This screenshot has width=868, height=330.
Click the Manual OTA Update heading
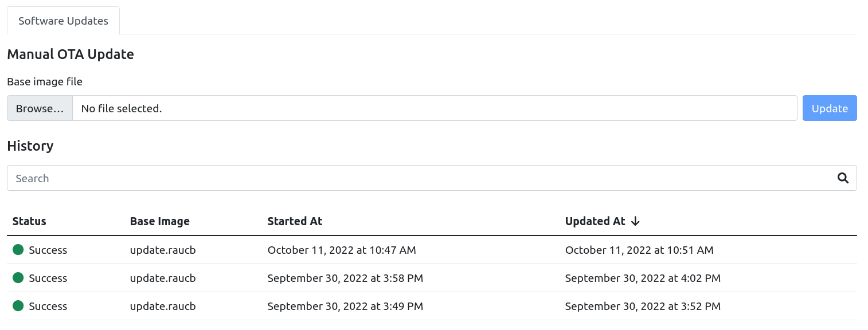tap(70, 54)
